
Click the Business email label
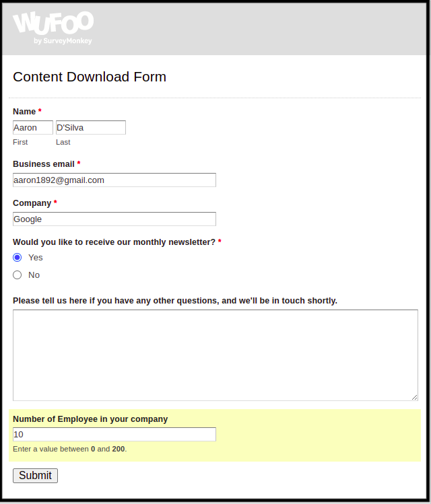[44, 164]
